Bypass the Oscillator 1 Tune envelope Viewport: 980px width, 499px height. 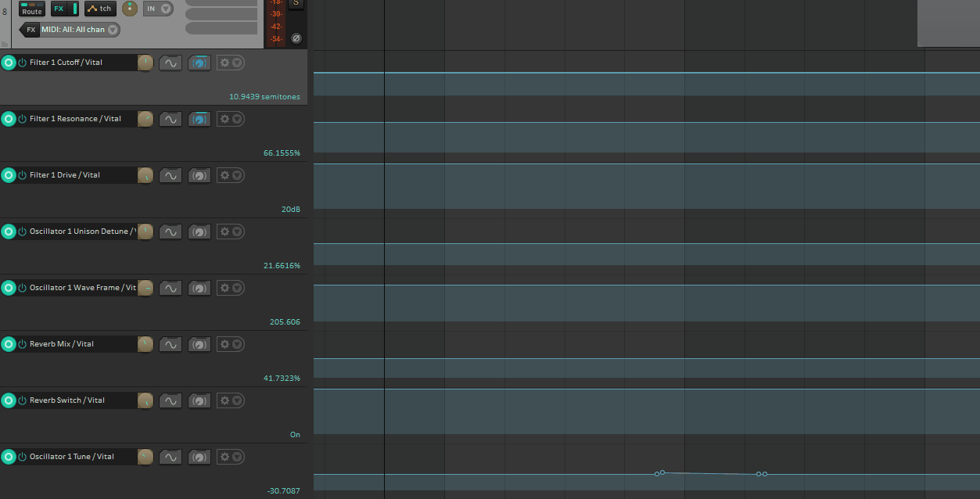(23, 457)
